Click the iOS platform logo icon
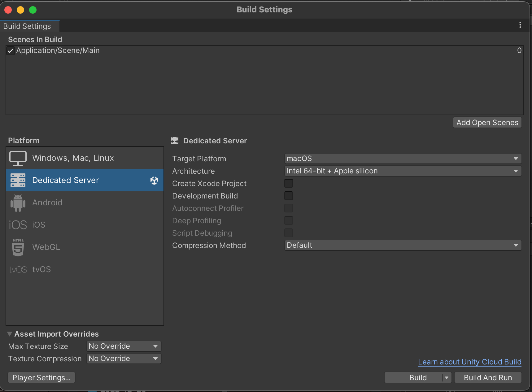The width and height of the screenshot is (532, 392). click(x=18, y=225)
